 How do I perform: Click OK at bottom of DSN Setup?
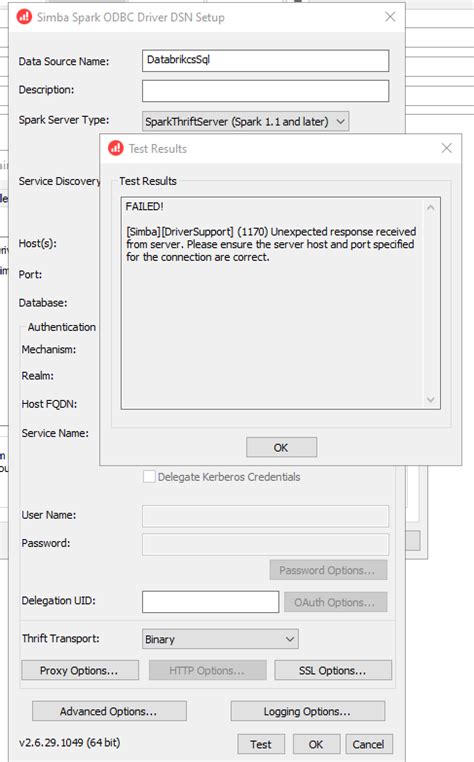pos(316,744)
